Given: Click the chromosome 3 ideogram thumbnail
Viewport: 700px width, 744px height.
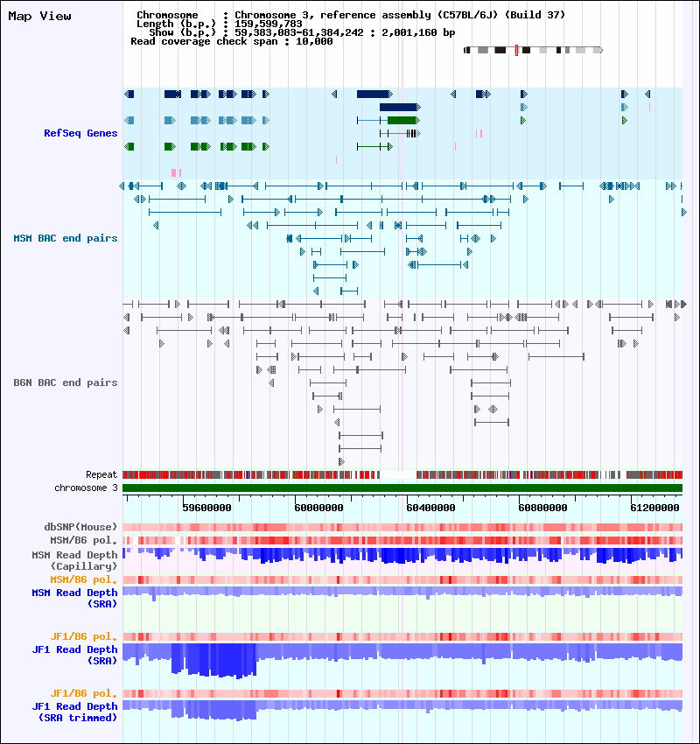Looking at the screenshot, I should pyautogui.click(x=533, y=50).
